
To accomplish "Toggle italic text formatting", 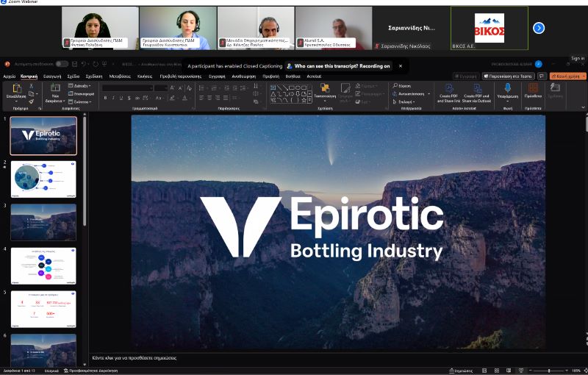I will point(113,98).
